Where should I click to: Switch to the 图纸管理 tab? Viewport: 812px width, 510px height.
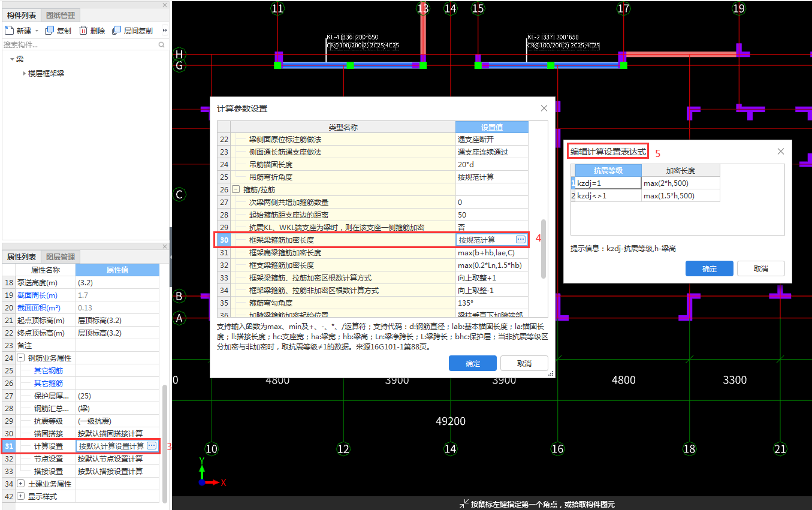(x=61, y=15)
